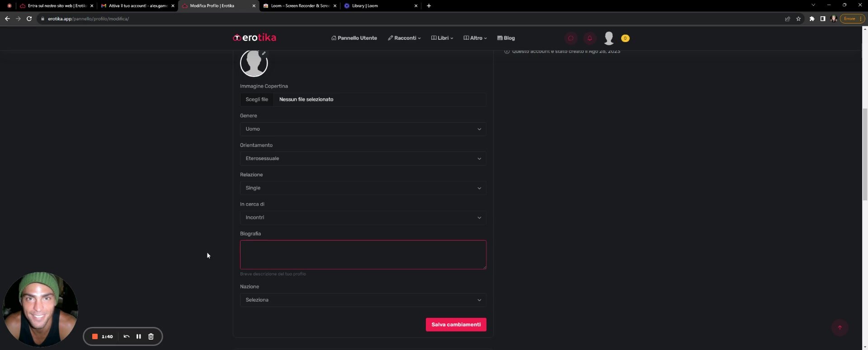Viewport: 868px width, 350px height.
Task: Restart recording using the undo arrow
Action: tap(127, 336)
